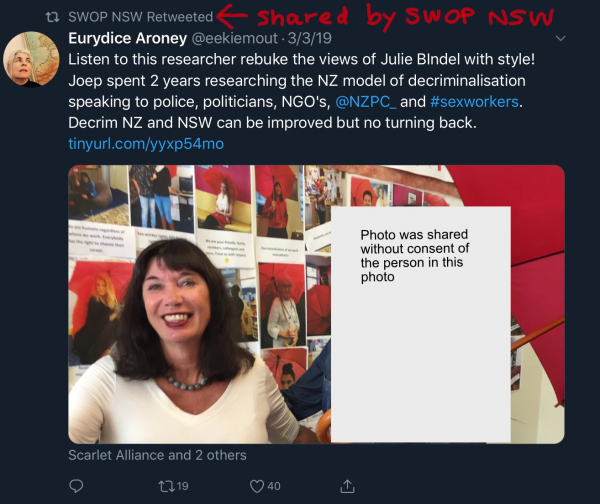Click the Eurydice Aroney display name
The width and height of the screenshot is (600, 504).
point(127,38)
